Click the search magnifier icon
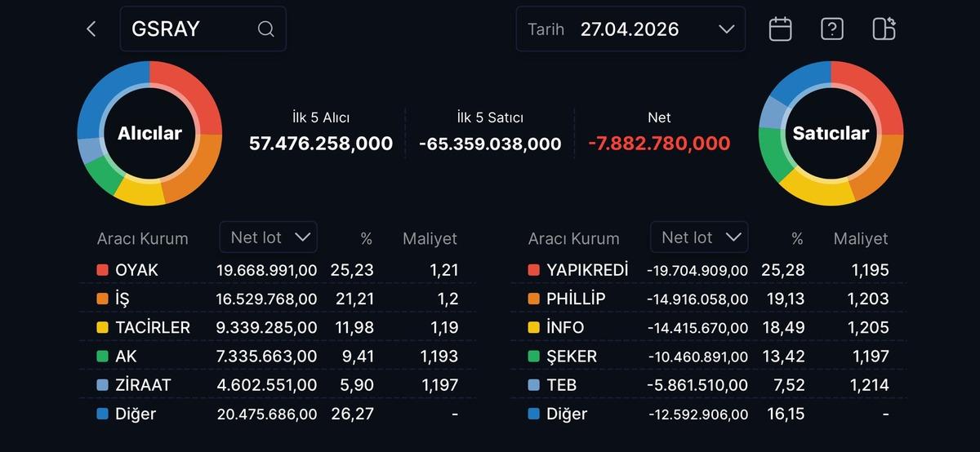Screen dimensions: 980x452 [265, 29]
